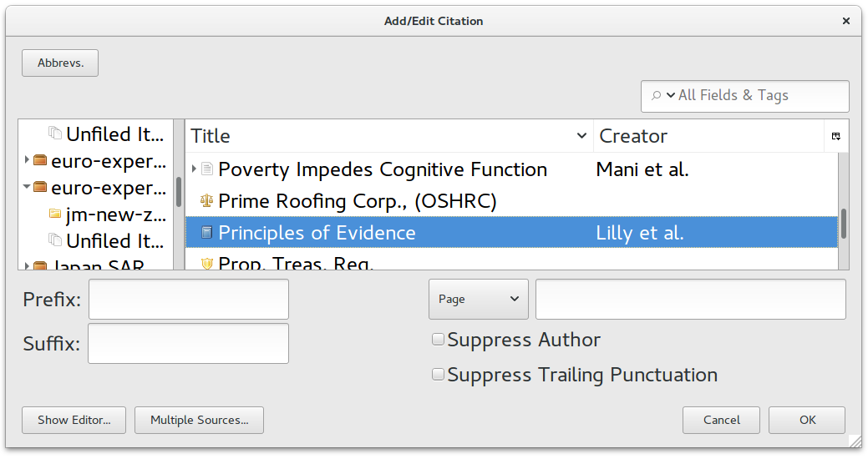868x459 pixels.
Task: Expand the Poverty Impedes Cognitive Function item
Action: [x=194, y=169]
